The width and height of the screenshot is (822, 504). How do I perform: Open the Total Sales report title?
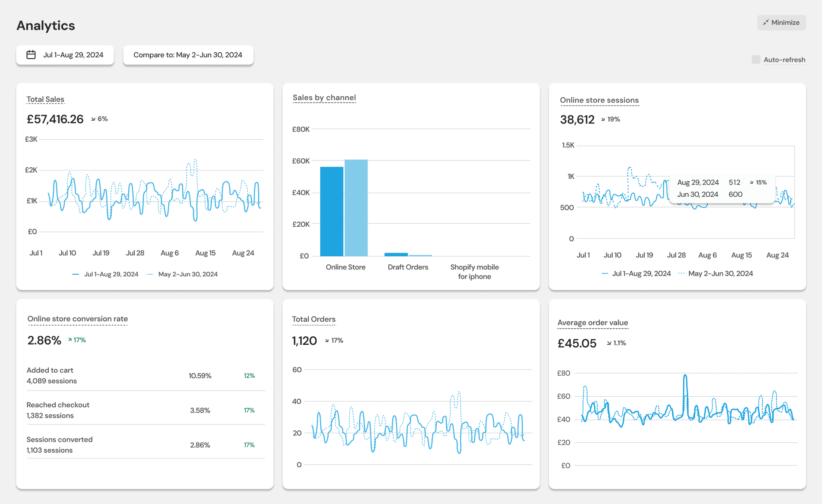tap(45, 99)
